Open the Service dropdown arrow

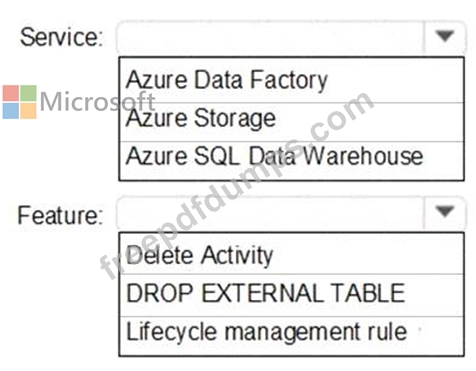[x=445, y=36]
